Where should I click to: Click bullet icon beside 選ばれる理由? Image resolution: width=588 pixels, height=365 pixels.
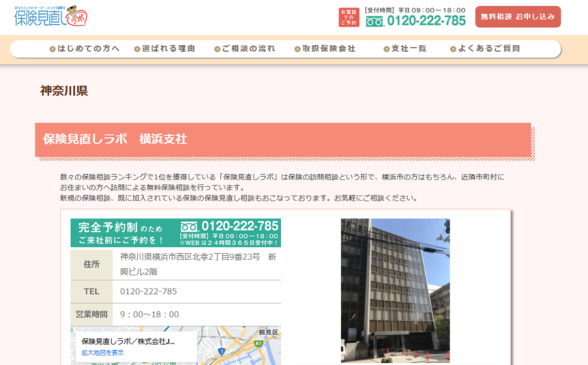(137, 49)
